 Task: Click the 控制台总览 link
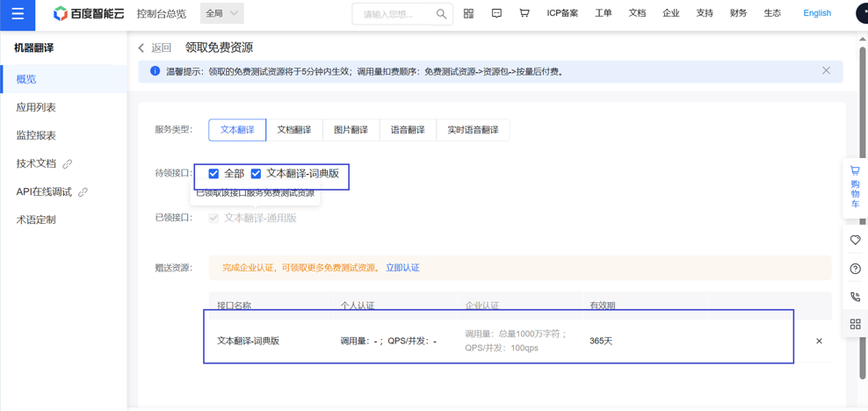click(x=161, y=14)
